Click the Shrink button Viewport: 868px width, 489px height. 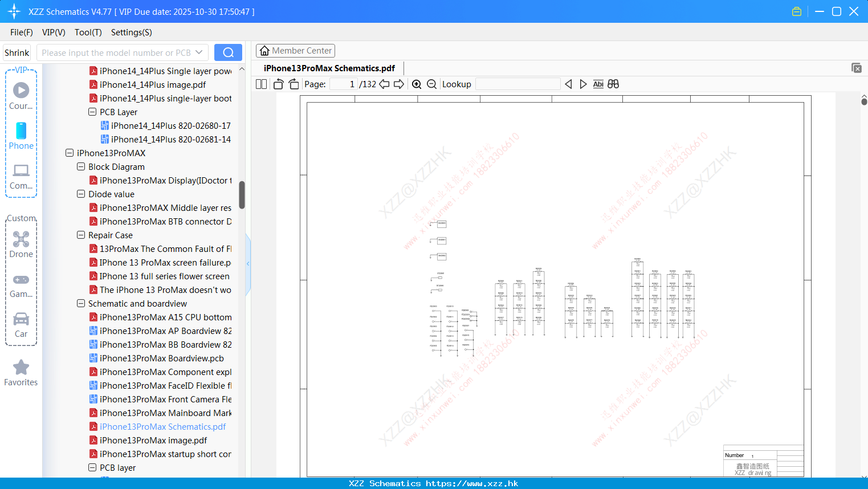click(17, 52)
